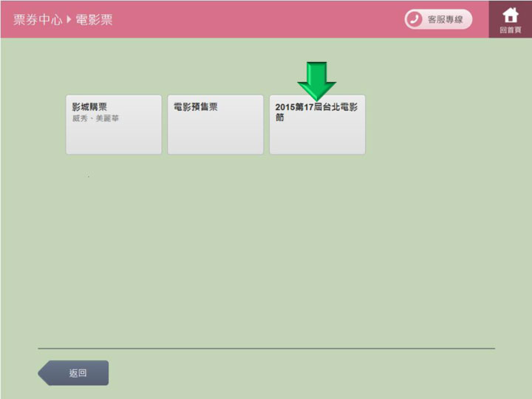Click the 客服專線 text label
Viewport: 532px width, 399px height.
click(445, 19)
